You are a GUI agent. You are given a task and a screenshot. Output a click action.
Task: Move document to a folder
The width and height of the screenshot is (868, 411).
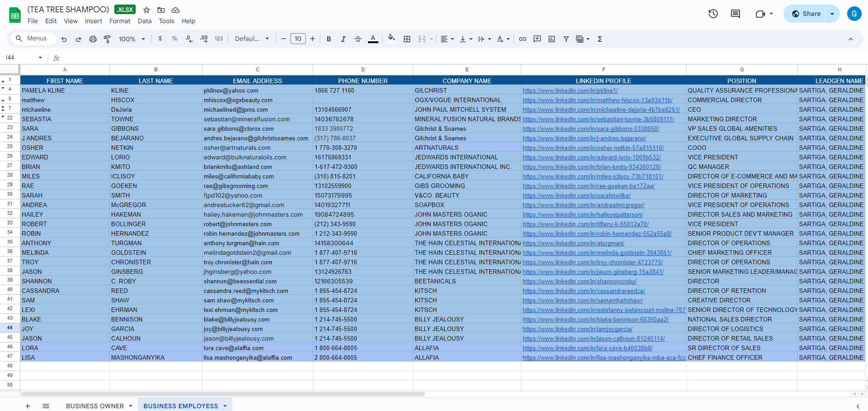point(161,10)
